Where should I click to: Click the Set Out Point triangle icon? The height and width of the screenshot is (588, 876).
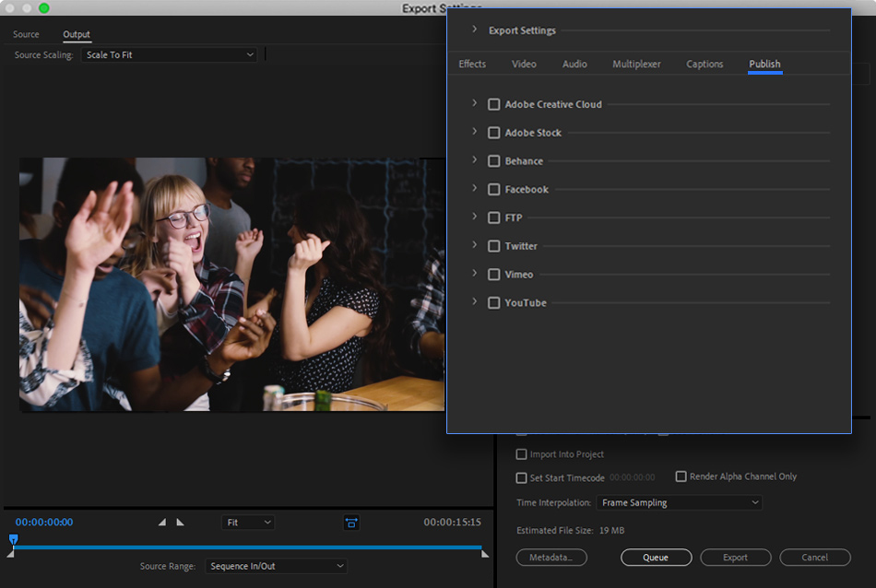[x=180, y=523]
